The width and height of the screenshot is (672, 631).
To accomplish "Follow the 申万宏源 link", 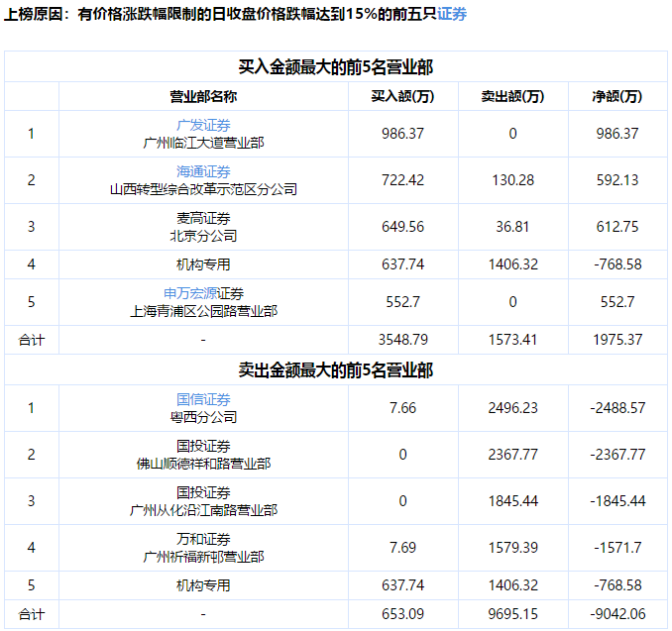I will click(x=190, y=294).
